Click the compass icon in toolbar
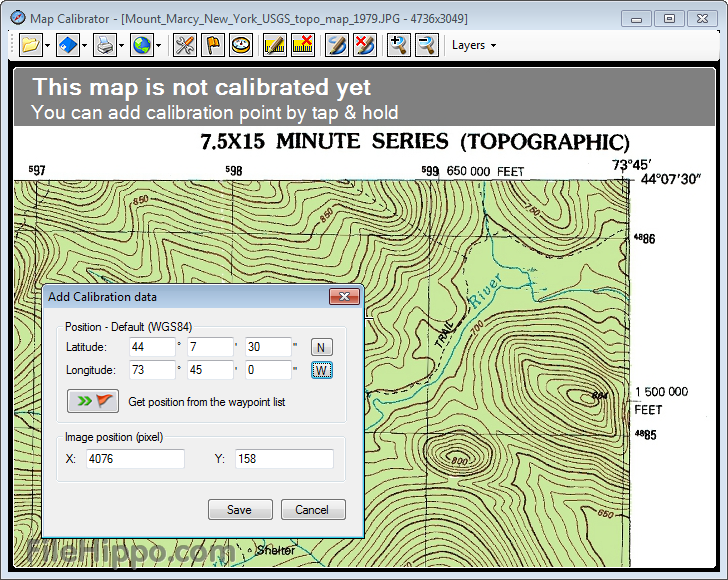 tap(241, 46)
